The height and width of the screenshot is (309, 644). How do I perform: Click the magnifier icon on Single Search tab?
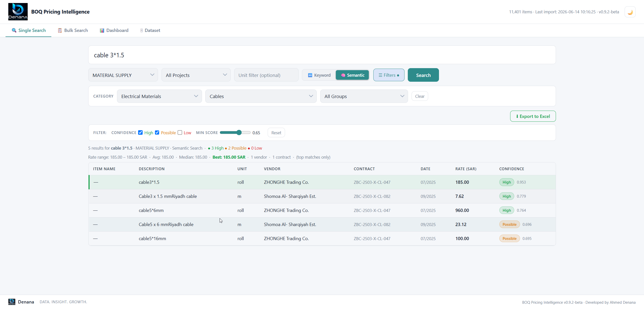pyautogui.click(x=14, y=30)
